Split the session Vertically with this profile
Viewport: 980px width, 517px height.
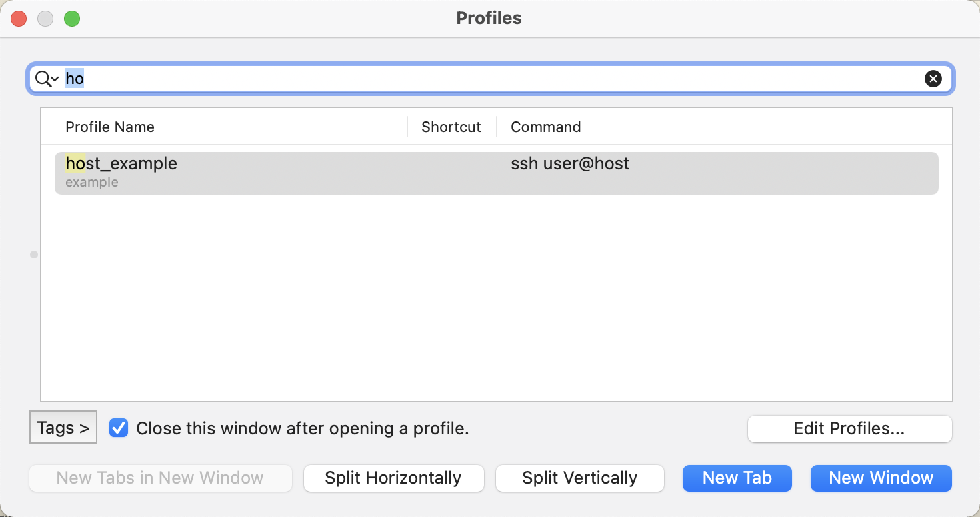(579, 478)
